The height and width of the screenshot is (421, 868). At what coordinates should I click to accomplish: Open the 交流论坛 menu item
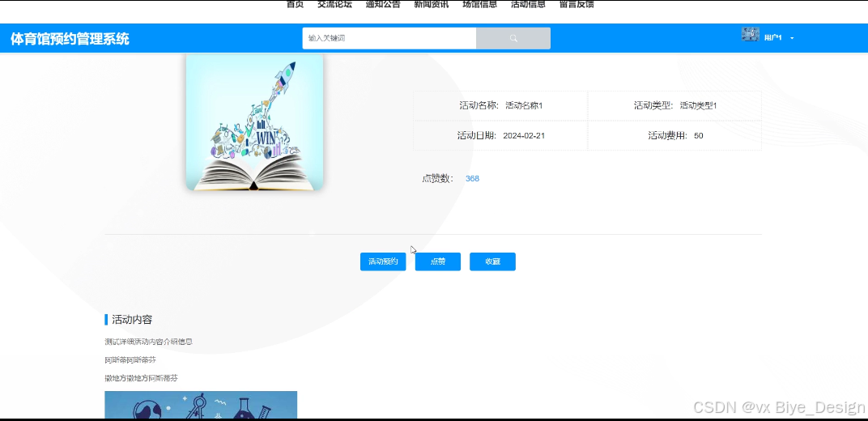(334, 4)
